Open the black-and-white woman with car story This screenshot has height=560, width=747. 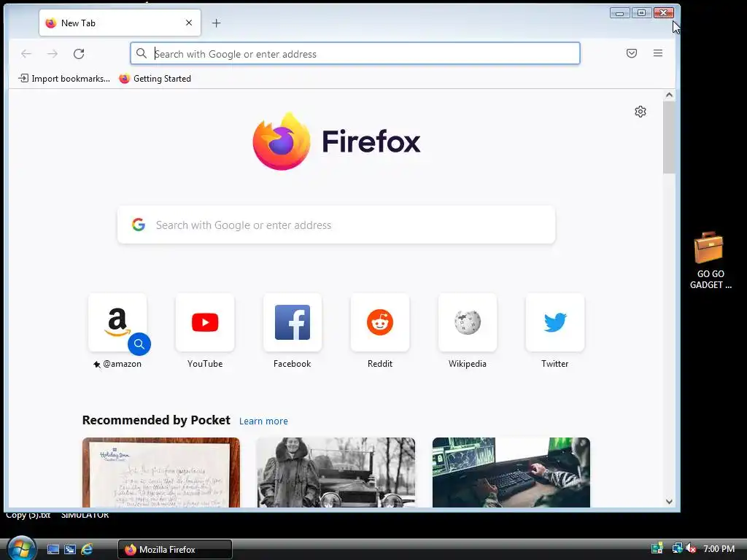[336, 472]
